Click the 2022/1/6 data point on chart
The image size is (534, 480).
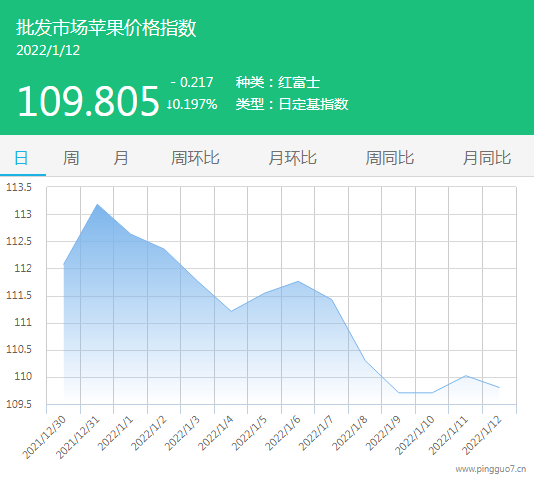[298, 281]
